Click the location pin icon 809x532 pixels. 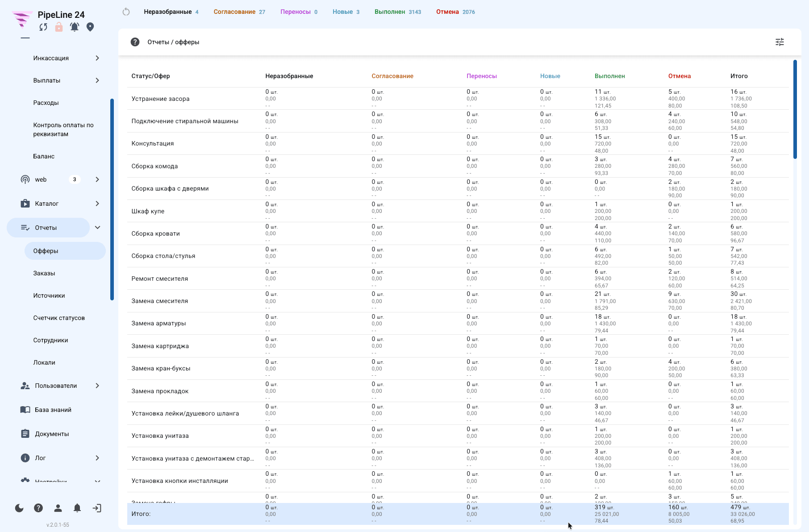(90, 27)
